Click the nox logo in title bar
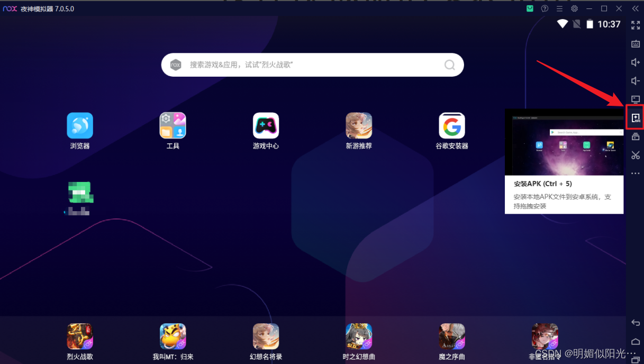 pyautogui.click(x=10, y=9)
